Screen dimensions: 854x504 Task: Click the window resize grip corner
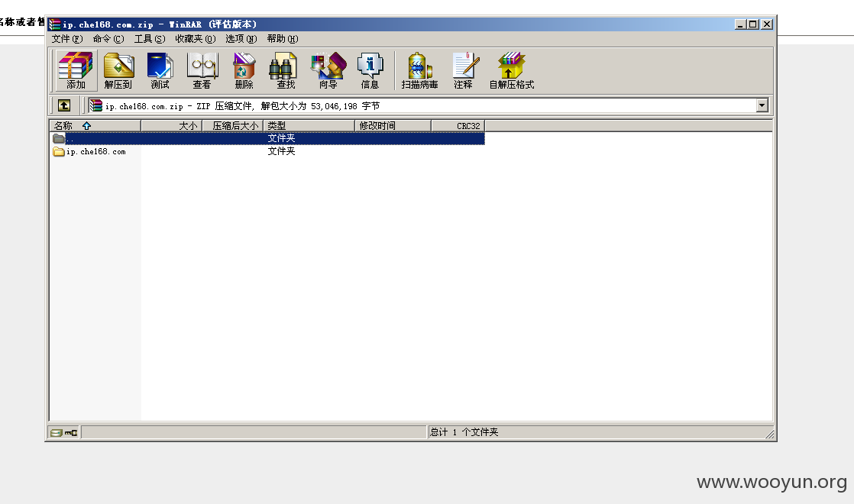tap(769, 434)
